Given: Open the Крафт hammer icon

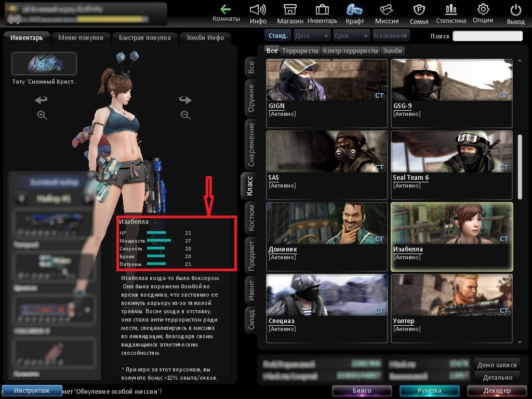Looking at the screenshot, I should 354,14.
